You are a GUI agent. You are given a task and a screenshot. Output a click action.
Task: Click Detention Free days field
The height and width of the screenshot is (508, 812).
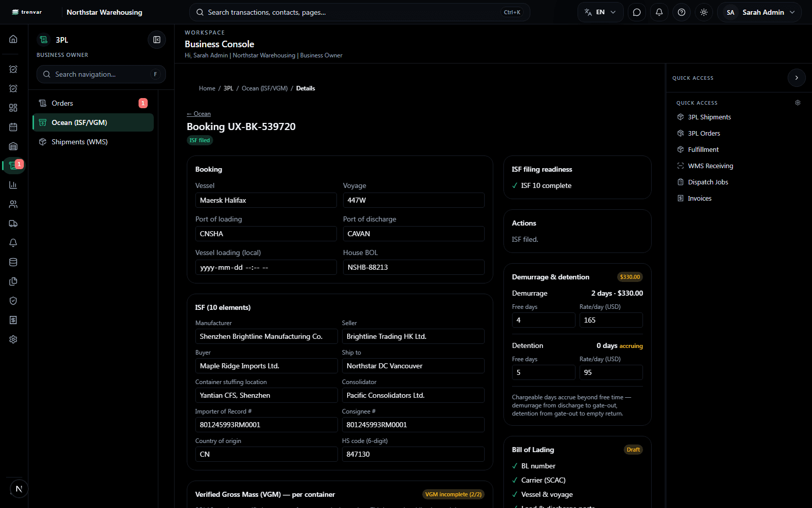(x=544, y=372)
